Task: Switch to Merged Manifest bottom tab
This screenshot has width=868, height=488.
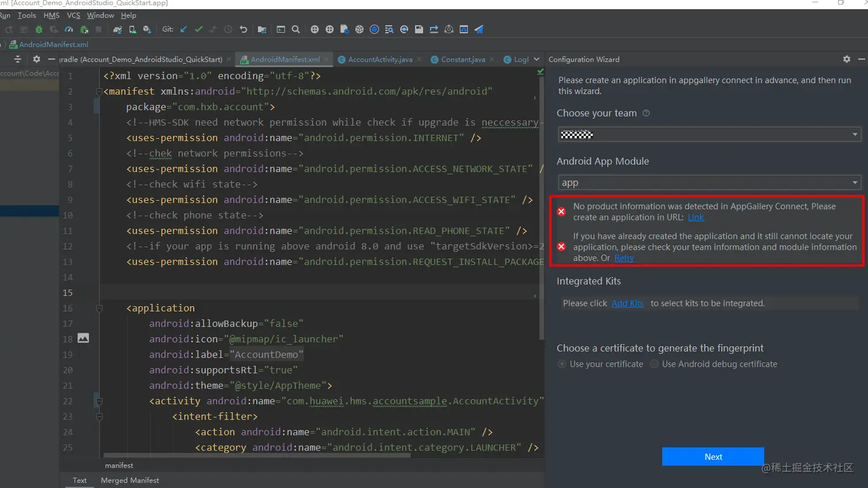Action: click(x=130, y=481)
